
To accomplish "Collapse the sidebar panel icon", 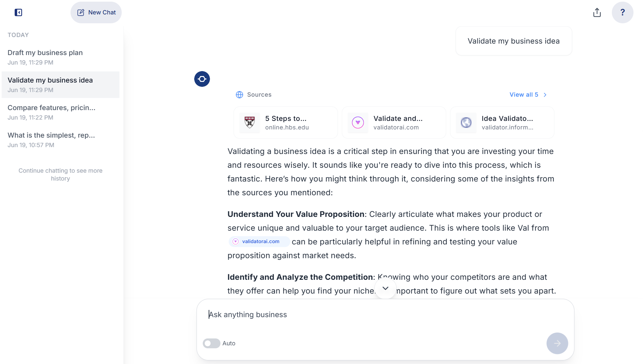I will pyautogui.click(x=18, y=12).
